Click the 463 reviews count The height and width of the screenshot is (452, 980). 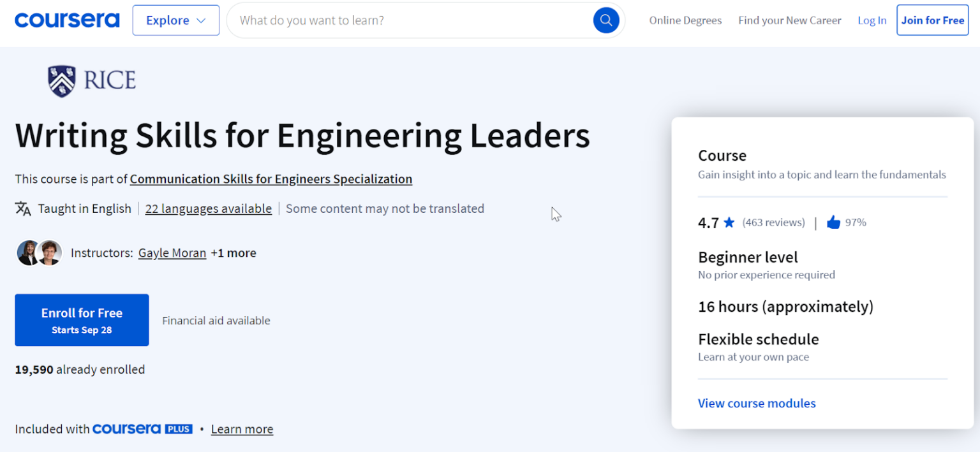click(773, 222)
